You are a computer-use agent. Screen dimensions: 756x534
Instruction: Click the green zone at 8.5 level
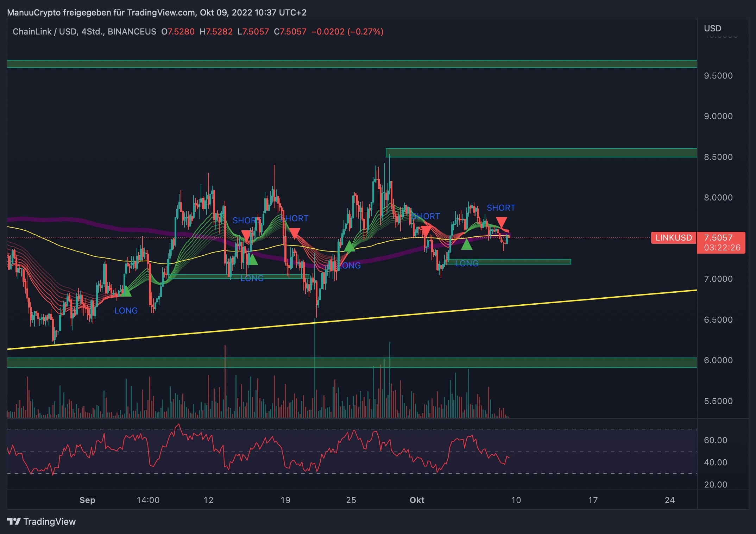click(x=541, y=153)
